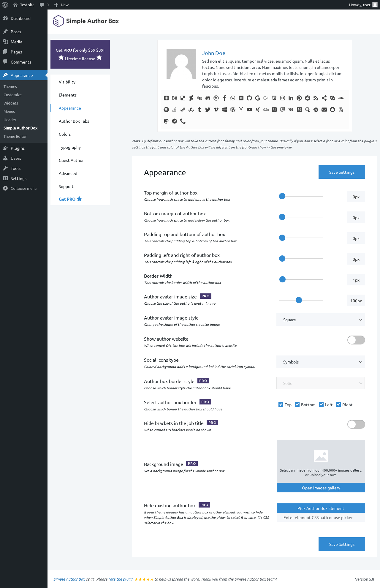Viewport: 380px width, 588px height.
Task: Click the Tumblr social icon
Action: click(199, 110)
